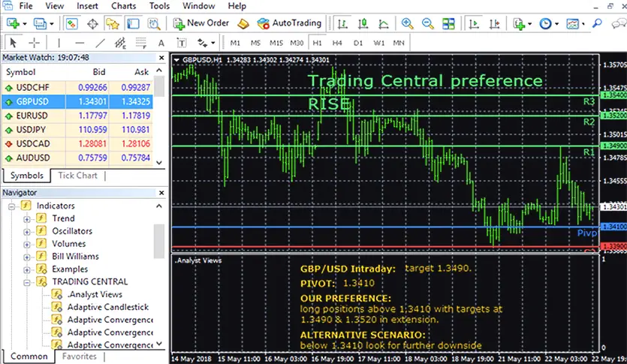
Task: Expand the Bill Williams folder
Action: click(27, 257)
